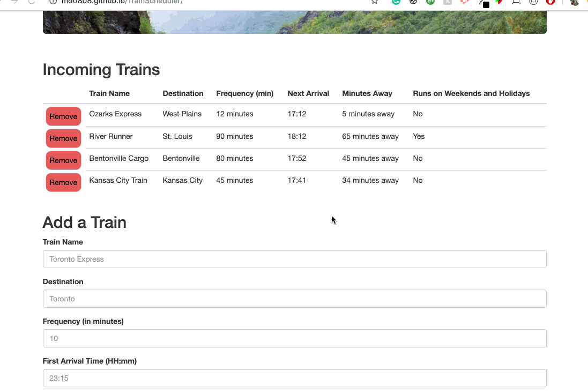The image size is (588, 392).
Task: Click the red Opera-style extension icon
Action: click(549, 2)
